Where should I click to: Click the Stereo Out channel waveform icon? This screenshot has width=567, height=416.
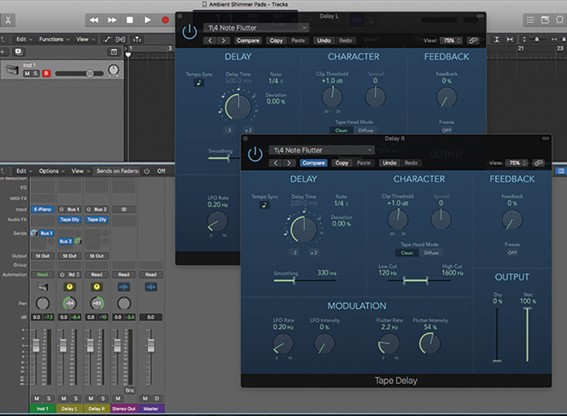[x=124, y=287]
